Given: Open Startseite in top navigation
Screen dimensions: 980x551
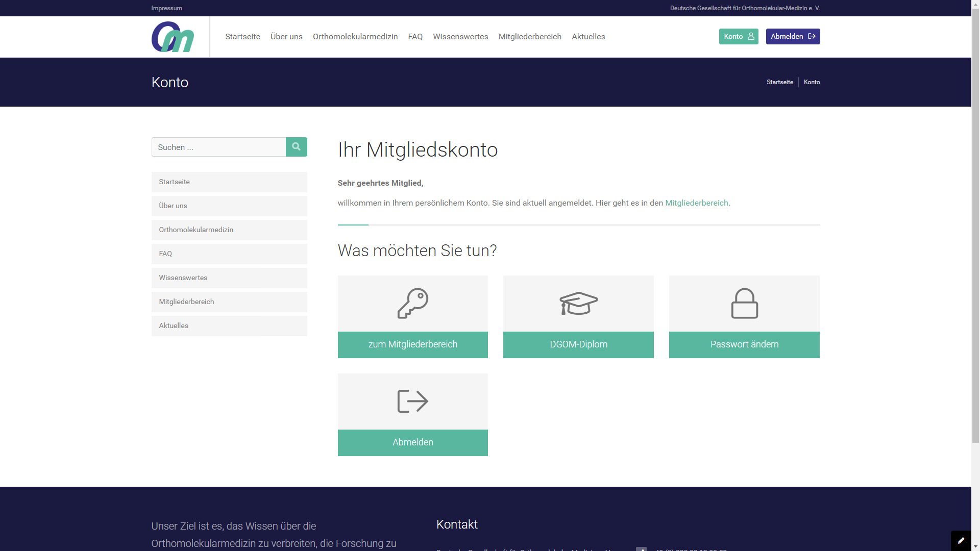Looking at the screenshot, I should click(x=242, y=37).
